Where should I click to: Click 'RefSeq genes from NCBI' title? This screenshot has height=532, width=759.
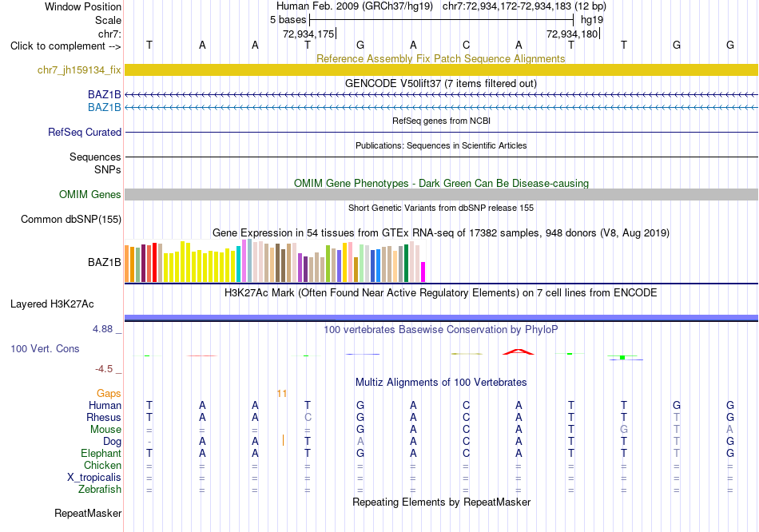441,121
